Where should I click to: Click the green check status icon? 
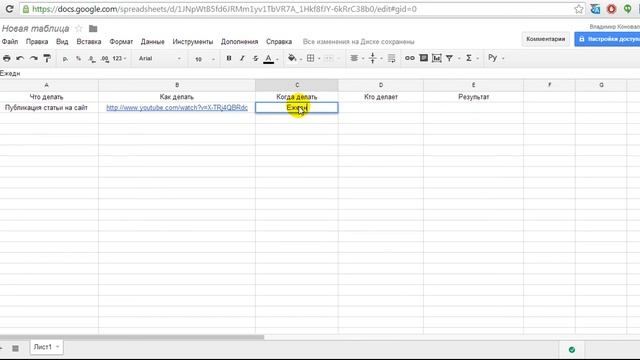coord(571,349)
